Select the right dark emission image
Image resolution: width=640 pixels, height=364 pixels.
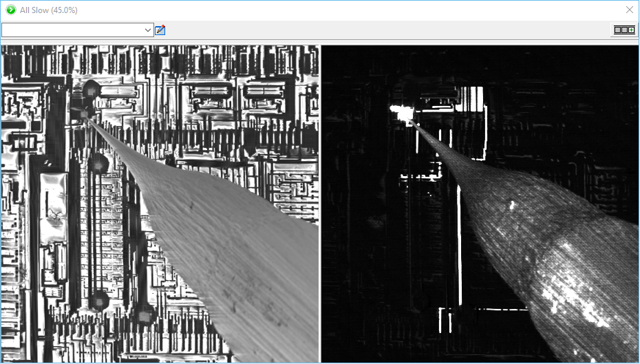tap(480, 204)
